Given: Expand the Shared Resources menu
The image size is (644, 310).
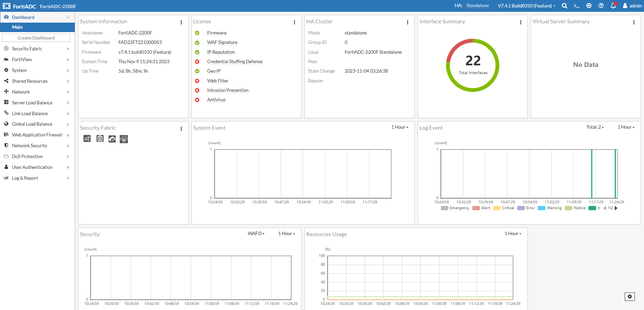Looking at the screenshot, I should (37, 81).
